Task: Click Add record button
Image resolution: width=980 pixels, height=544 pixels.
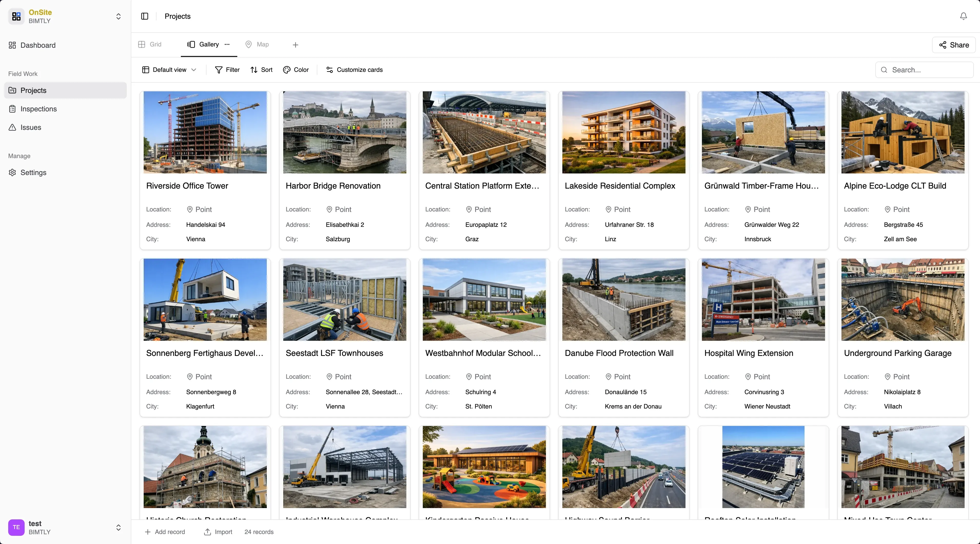Action: 165,532
